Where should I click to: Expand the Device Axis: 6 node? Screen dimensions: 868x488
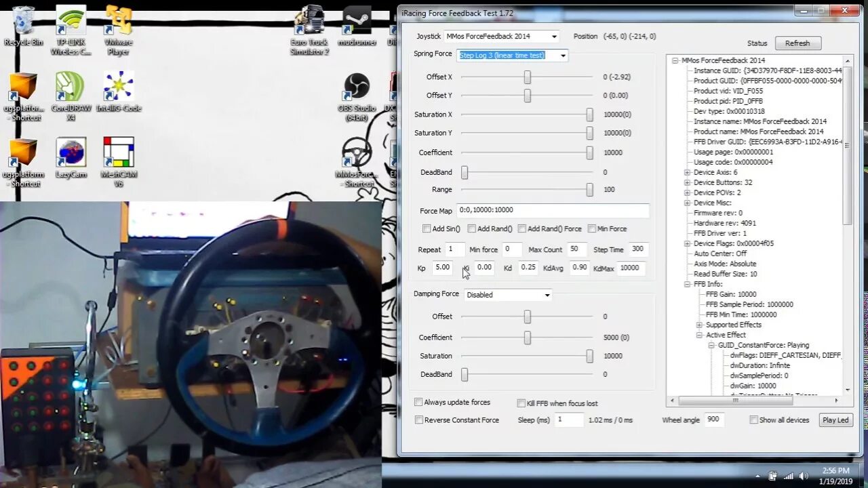point(688,172)
